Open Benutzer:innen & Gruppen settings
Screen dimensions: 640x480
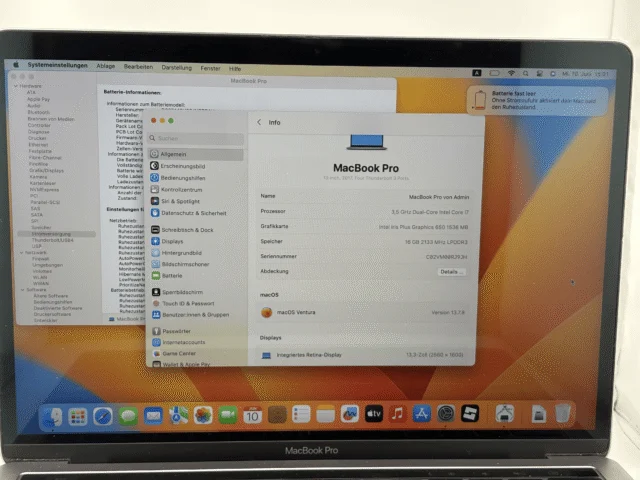(x=198, y=315)
